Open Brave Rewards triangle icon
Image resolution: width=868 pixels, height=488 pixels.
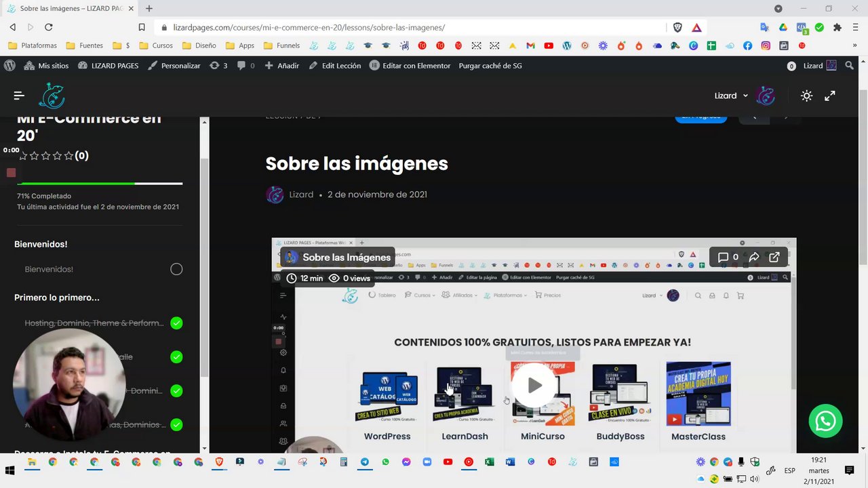click(x=696, y=27)
